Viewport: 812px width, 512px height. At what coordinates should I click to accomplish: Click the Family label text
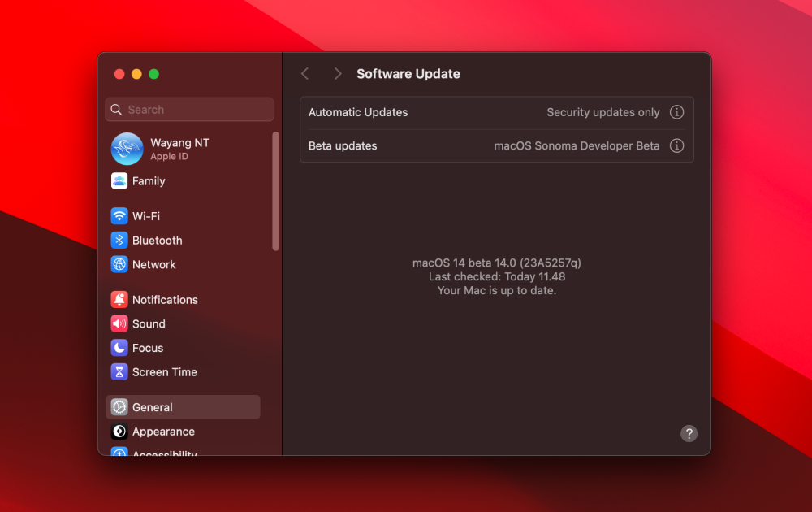click(x=149, y=181)
